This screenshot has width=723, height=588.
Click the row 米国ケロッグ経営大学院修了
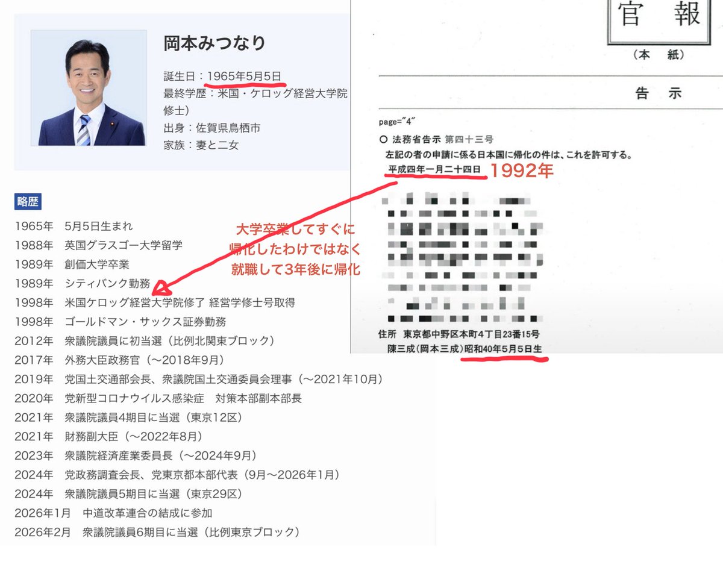154,302
